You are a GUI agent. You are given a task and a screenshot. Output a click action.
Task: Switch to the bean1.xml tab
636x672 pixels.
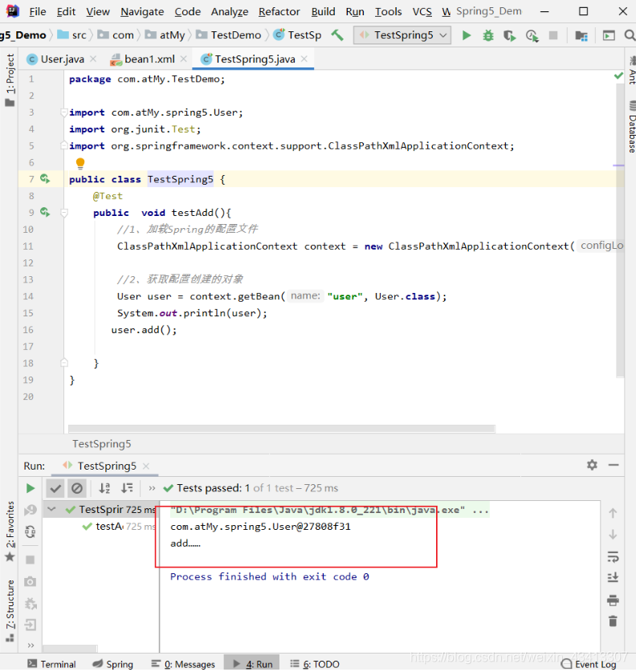[149, 59]
